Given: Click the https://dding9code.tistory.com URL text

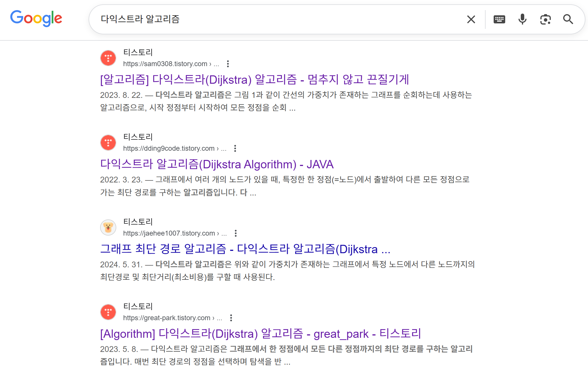Looking at the screenshot, I should (x=169, y=148).
